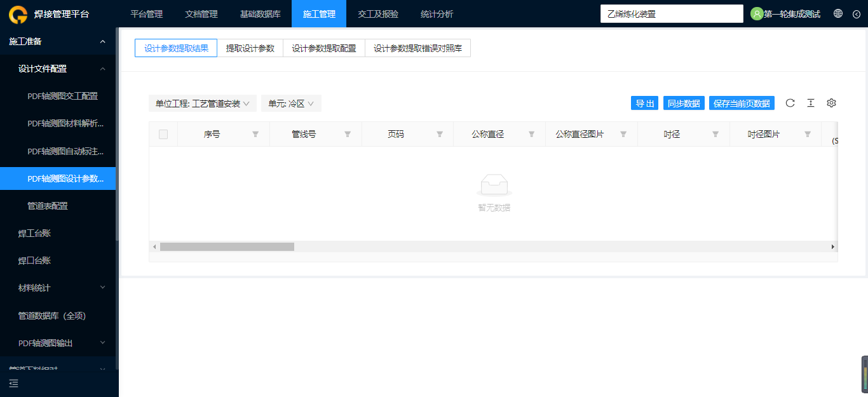Screen dimensions: 868x397
Task: Switch to 提取设计参数 tab
Action: (250, 48)
